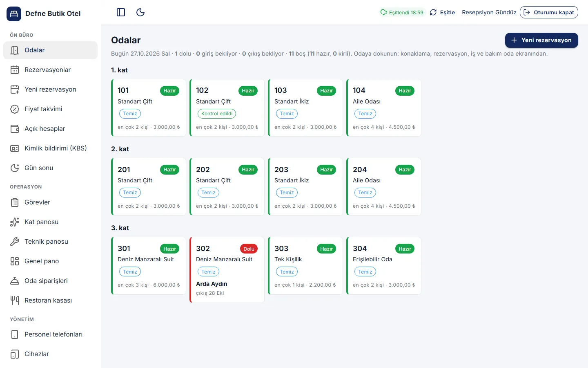
Task: Click the 2. kat floor heading
Action: point(120,149)
